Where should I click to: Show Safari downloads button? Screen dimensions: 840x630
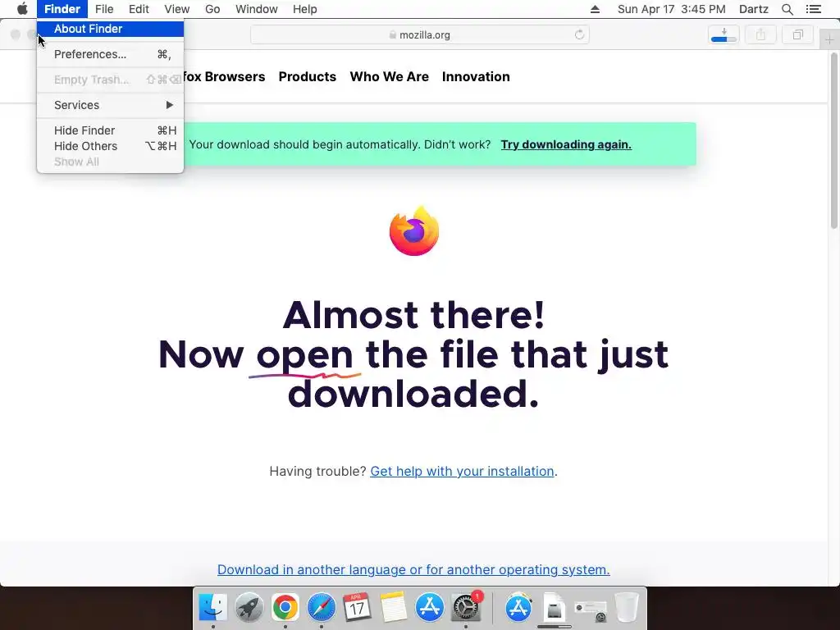point(724,34)
